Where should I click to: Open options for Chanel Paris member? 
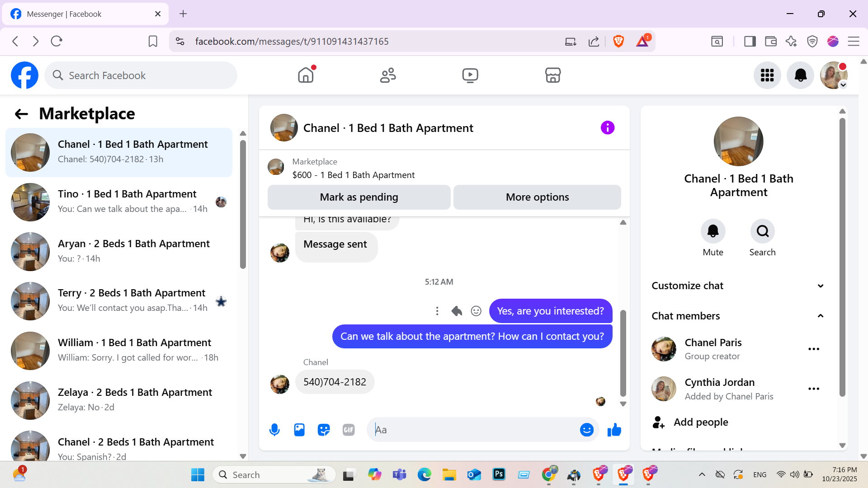pos(813,349)
